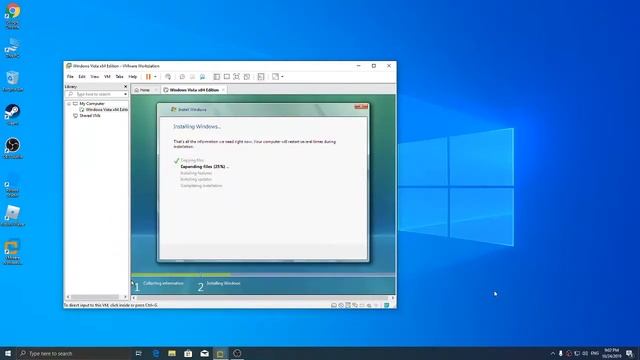
Task: Click the setup progress bar
Action: click(263, 275)
